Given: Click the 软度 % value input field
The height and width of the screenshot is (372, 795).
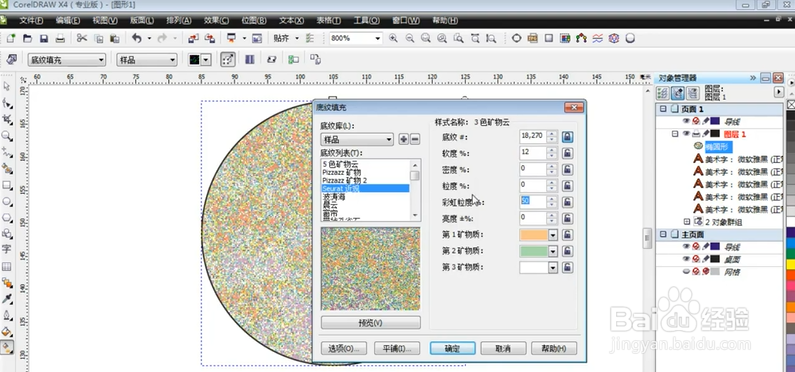Looking at the screenshot, I should (x=533, y=153).
